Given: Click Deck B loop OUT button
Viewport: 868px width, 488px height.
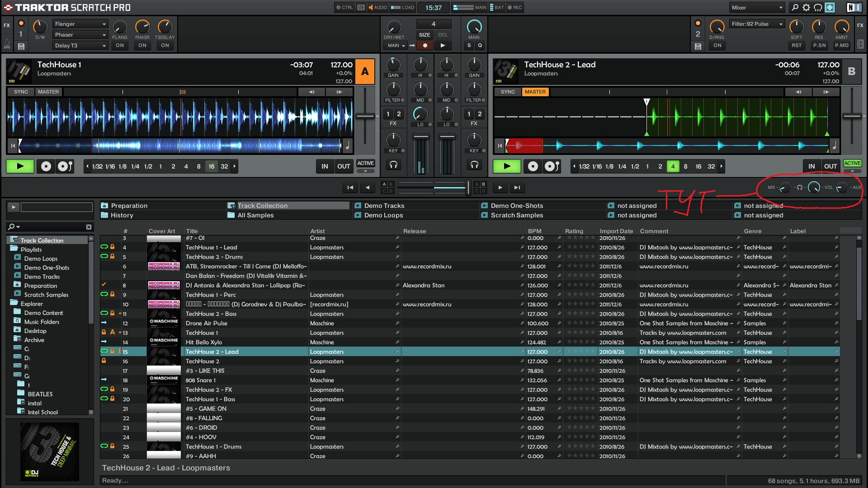Looking at the screenshot, I should (830, 166).
